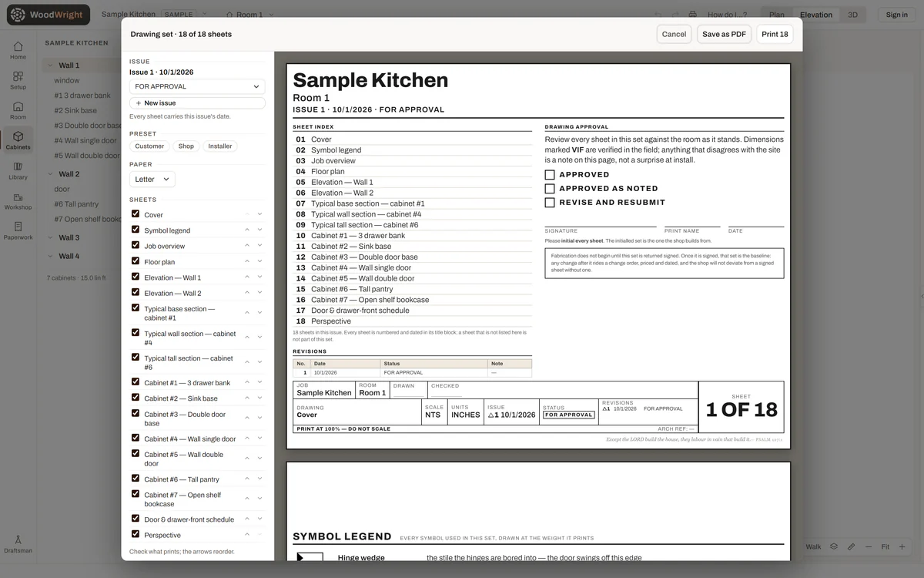Uncheck Cabinet #6 — Tall pantry checkbox

click(136, 479)
